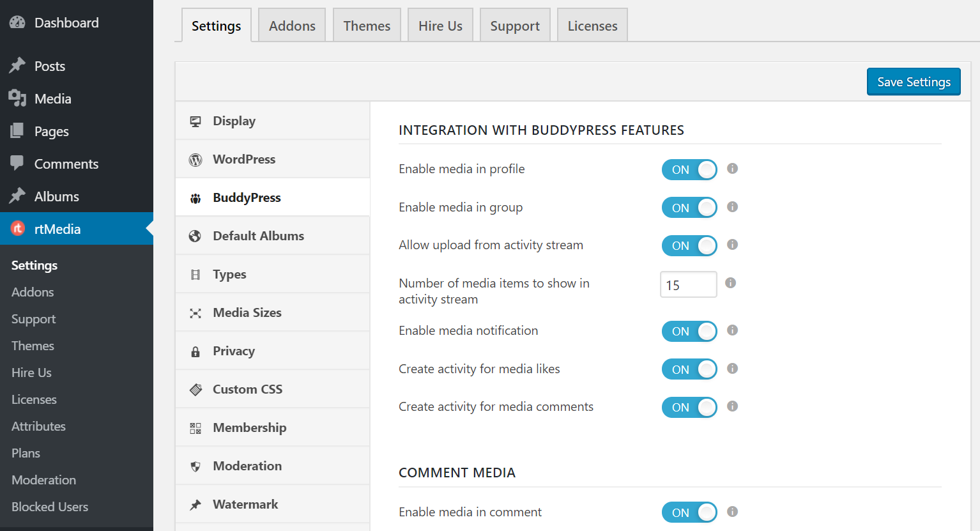Open the Watermark settings section
This screenshot has height=531, width=980.
click(x=245, y=504)
